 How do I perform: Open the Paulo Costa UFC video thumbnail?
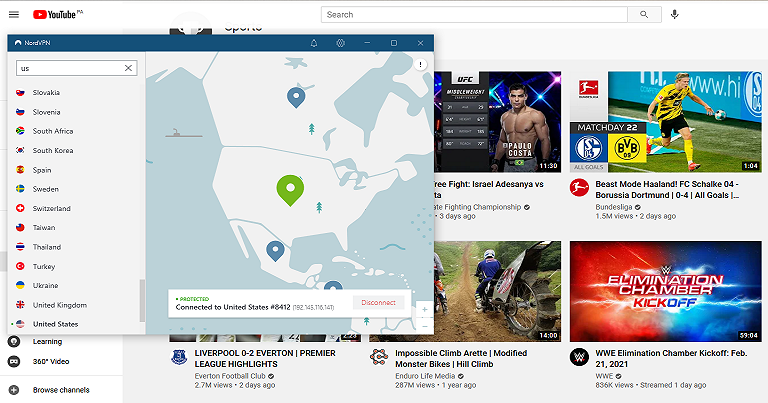click(x=497, y=121)
